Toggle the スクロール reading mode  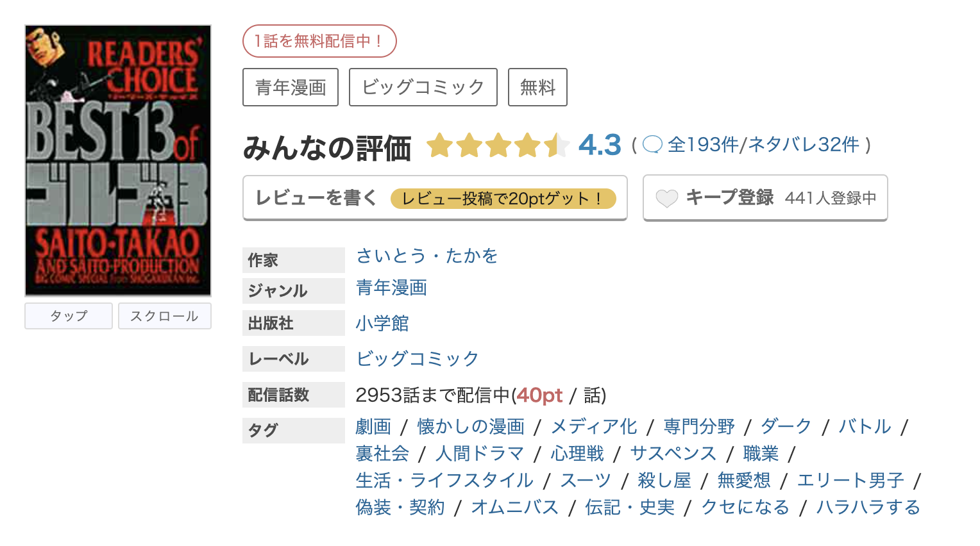click(164, 315)
